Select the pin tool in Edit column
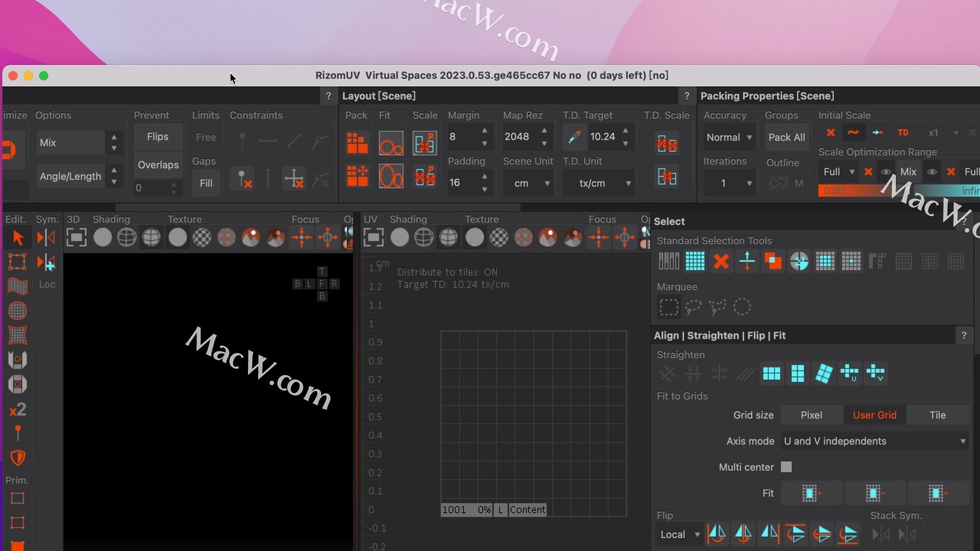 [x=18, y=433]
